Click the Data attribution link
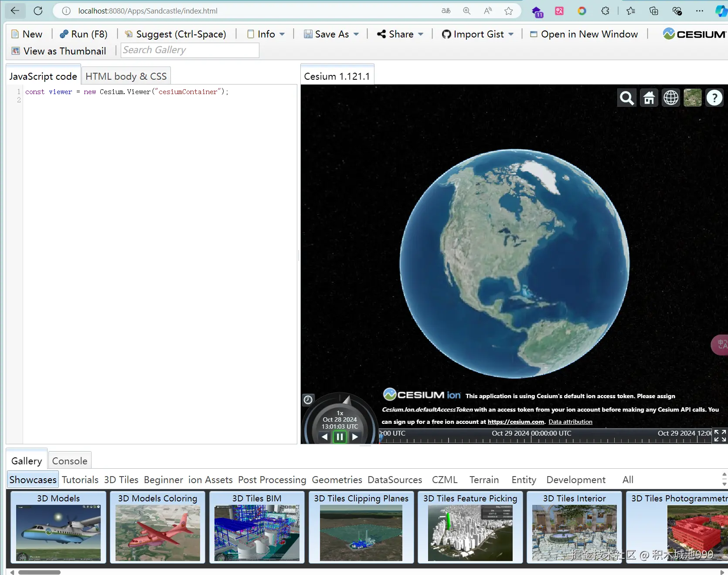728x575 pixels. click(x=570, y=422)
